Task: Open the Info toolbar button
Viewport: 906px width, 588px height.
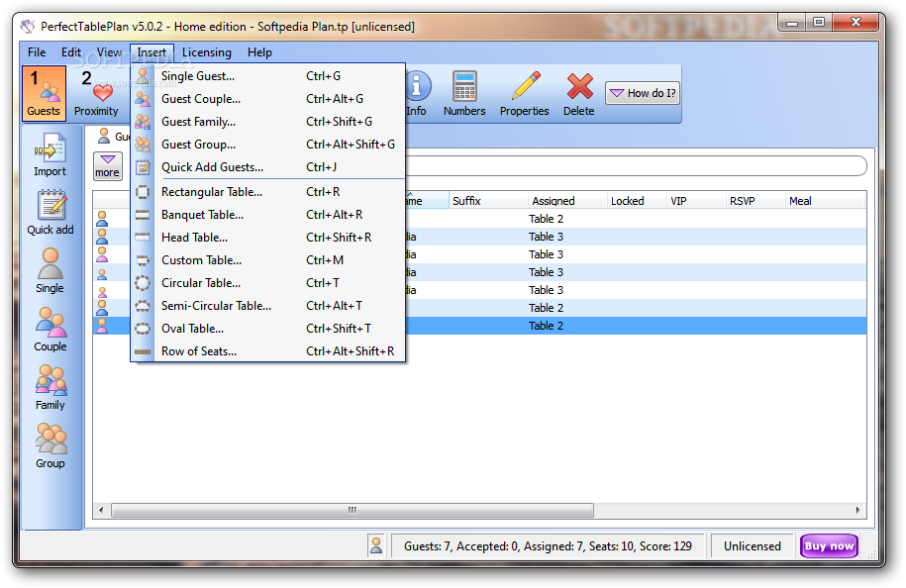Action: [416, 93]
